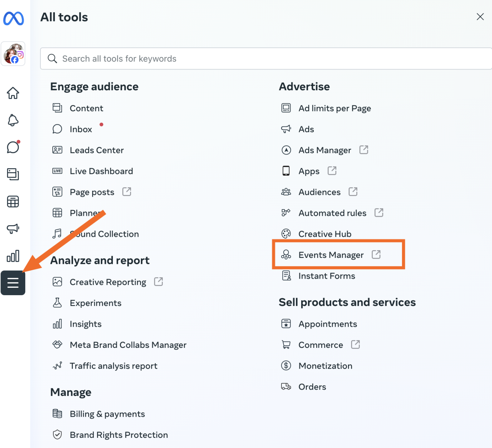
Task: Click the Appointments calendar star icon
Action: [x=286, y=324]
